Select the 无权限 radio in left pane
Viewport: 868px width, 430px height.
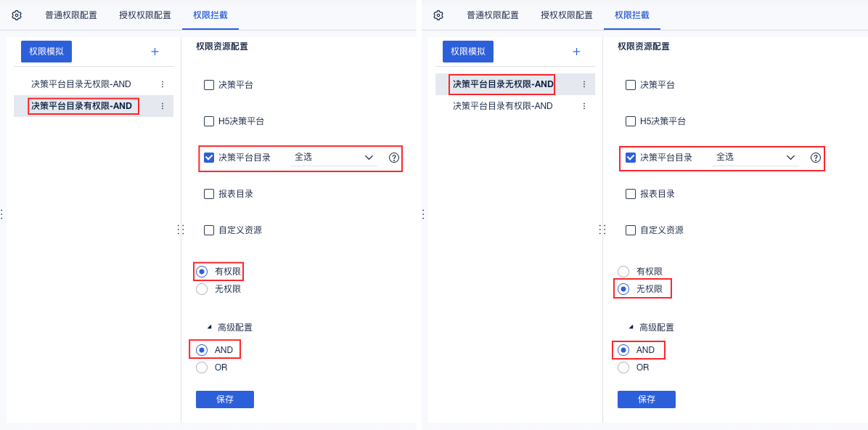[202, 289]
